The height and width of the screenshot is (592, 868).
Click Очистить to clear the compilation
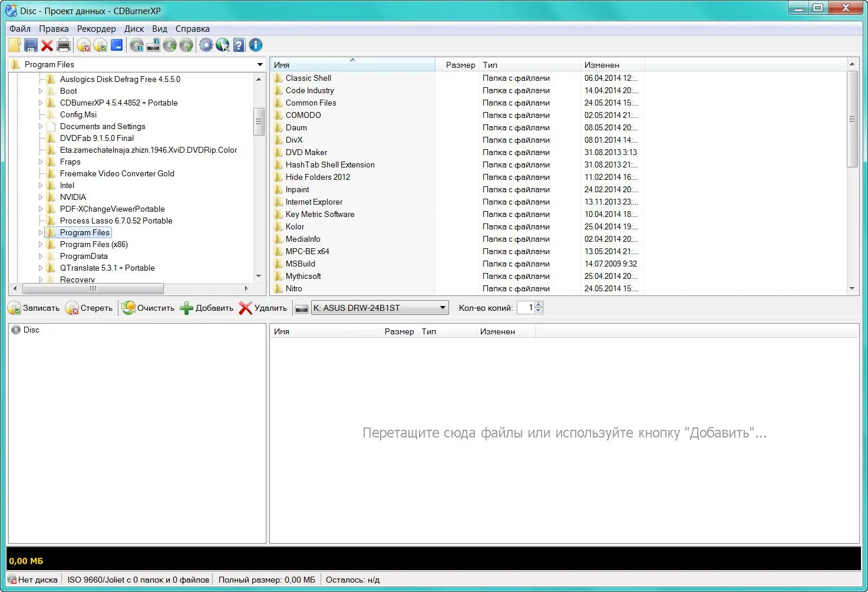pyautogui.click(x=148, y=307)
